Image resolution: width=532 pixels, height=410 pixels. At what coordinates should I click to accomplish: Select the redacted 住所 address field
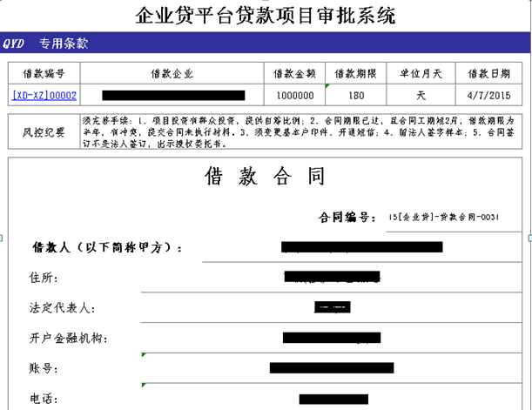(x=333, y=278)
